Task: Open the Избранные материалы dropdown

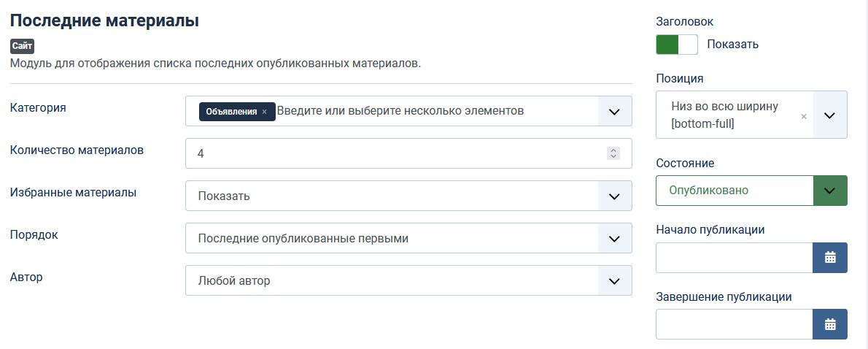Action: point(408,196)
